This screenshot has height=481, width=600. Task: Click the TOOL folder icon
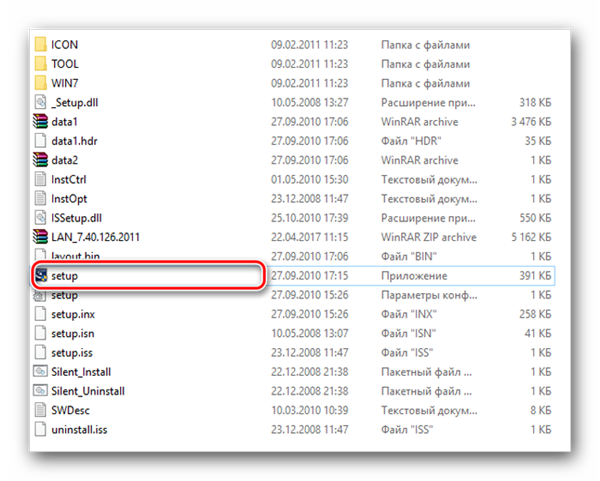click(40, 64)
